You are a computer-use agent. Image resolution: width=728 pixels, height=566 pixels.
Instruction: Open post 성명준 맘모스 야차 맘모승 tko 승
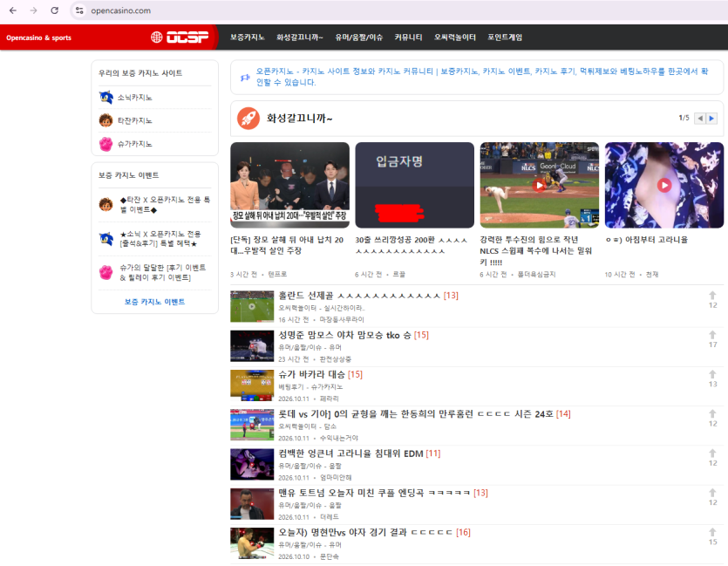pyautogui.click(x=344, y=335)
